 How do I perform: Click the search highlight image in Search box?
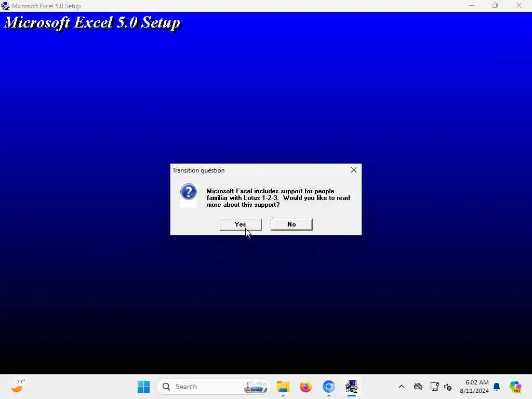point(256,387)
